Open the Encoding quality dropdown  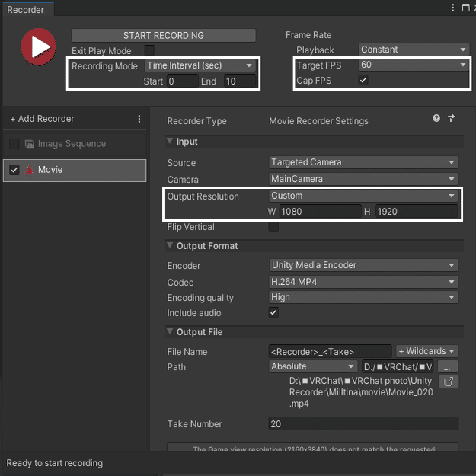pos(363,297)
